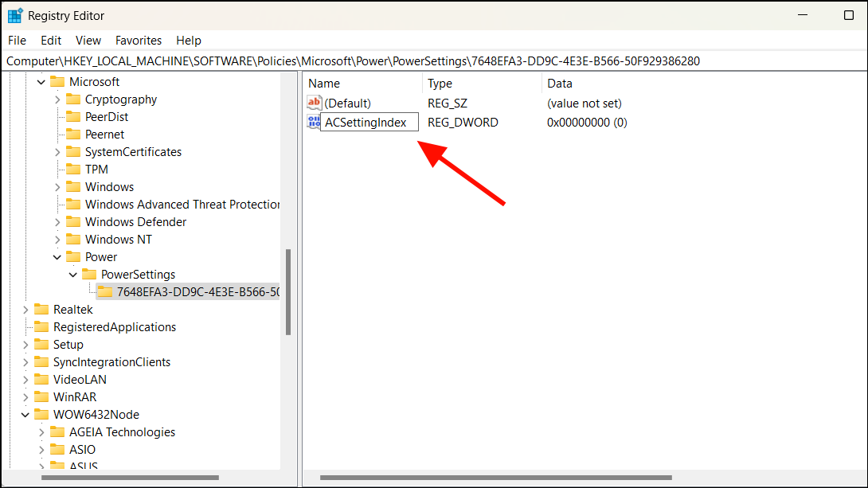Expand the Windows Defender key
The image size is (868, 488).
(x=57, y=222)
